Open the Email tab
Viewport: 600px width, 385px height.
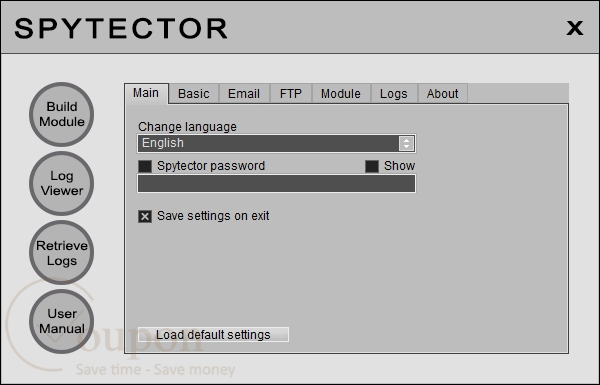click(244, 94)
